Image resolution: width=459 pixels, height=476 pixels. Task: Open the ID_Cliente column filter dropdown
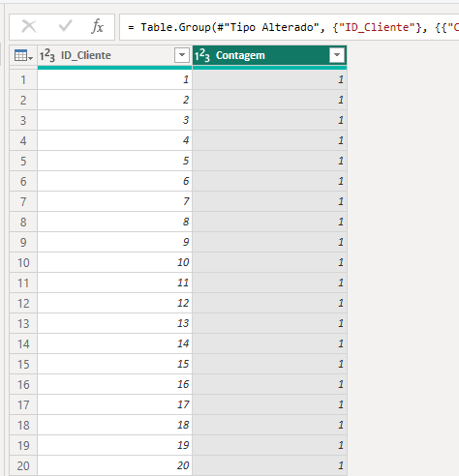click(182, 55)
